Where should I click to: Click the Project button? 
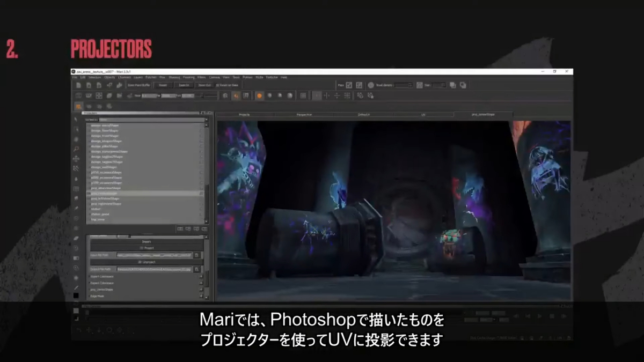pyautogui.click(x=147, y=248)
